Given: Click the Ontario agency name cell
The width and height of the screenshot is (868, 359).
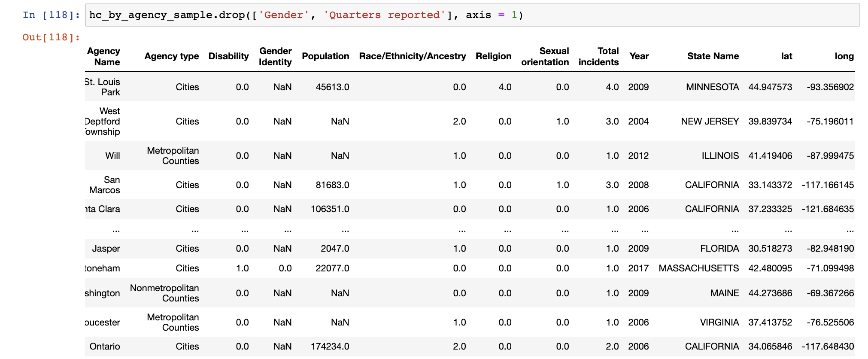Looking at the screenshot, I should [x=105, y=347].
